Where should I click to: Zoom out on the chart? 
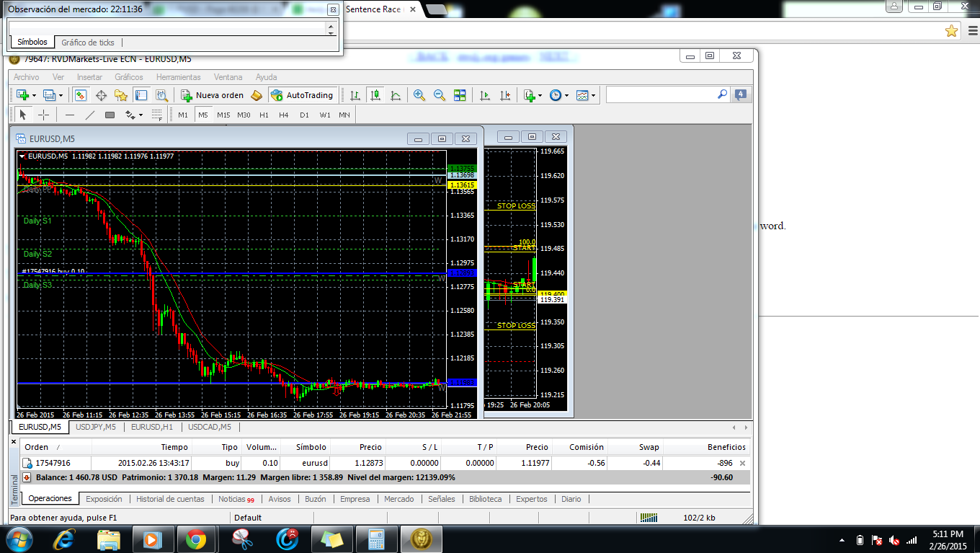[439, 95]
